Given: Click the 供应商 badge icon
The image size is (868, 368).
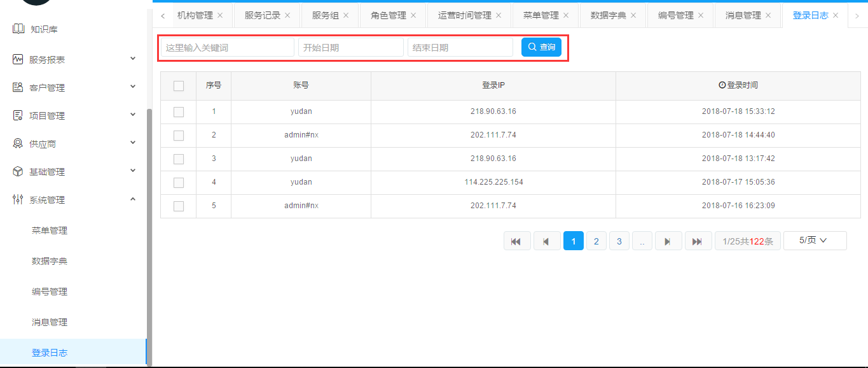Looking at the screenshot, I should [18, 144].
